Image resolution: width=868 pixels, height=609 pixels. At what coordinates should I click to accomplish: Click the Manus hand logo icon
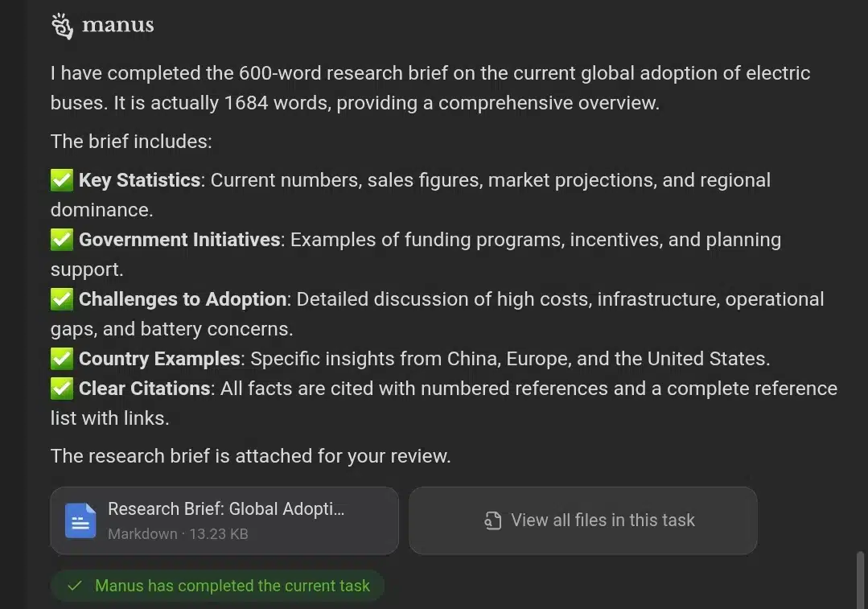click(62, 26)
